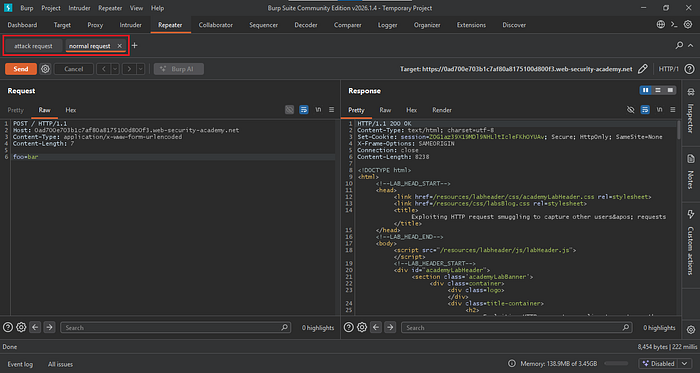Open history back dropdown arrow
The width and height of the screenshot is (700, 373).
pyautogui.click(x=115, y=69)
